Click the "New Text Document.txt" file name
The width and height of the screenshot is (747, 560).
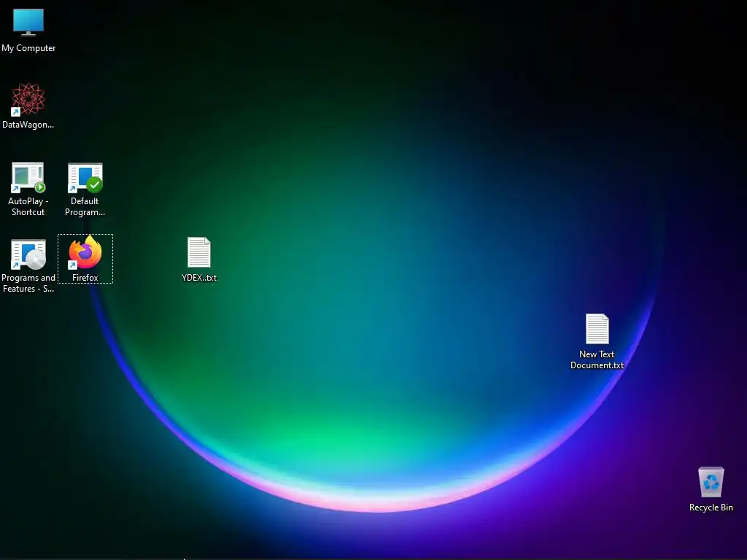(x=597, y=359)
